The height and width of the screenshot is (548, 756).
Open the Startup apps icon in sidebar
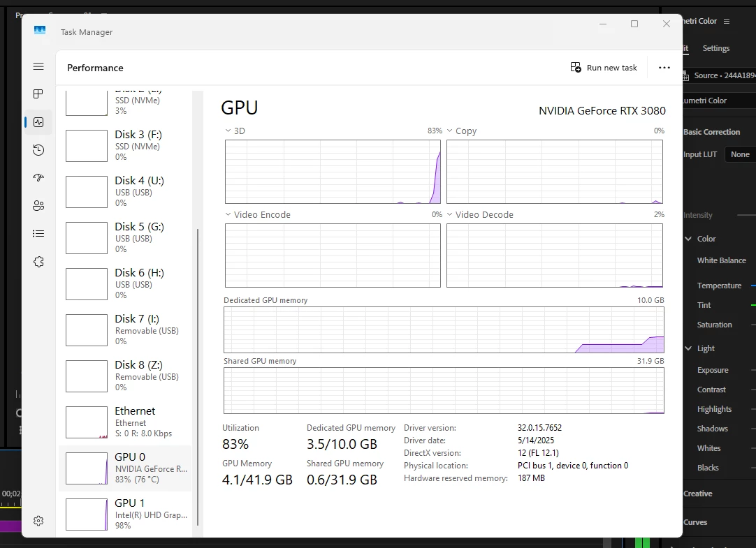(x=38, y=178)
